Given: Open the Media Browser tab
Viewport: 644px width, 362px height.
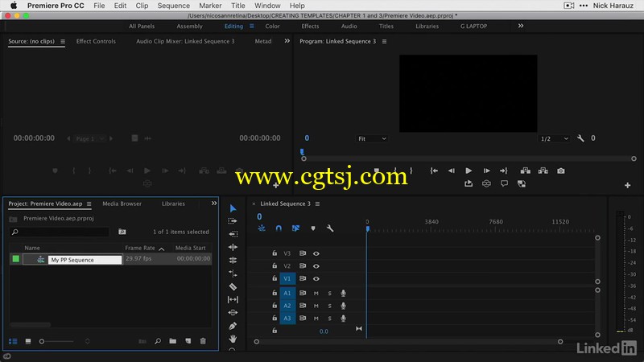Looking at the screenshot, I should point(122,204).
